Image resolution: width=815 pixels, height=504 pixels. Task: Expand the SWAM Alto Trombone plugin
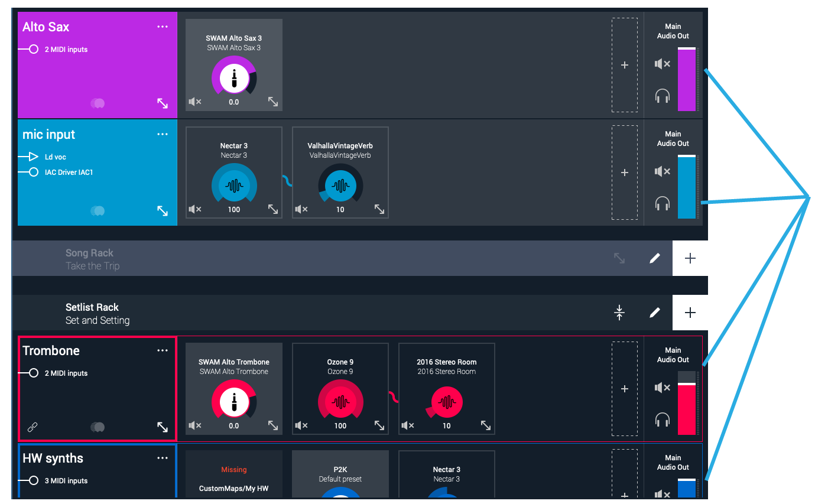click(273, 425)
